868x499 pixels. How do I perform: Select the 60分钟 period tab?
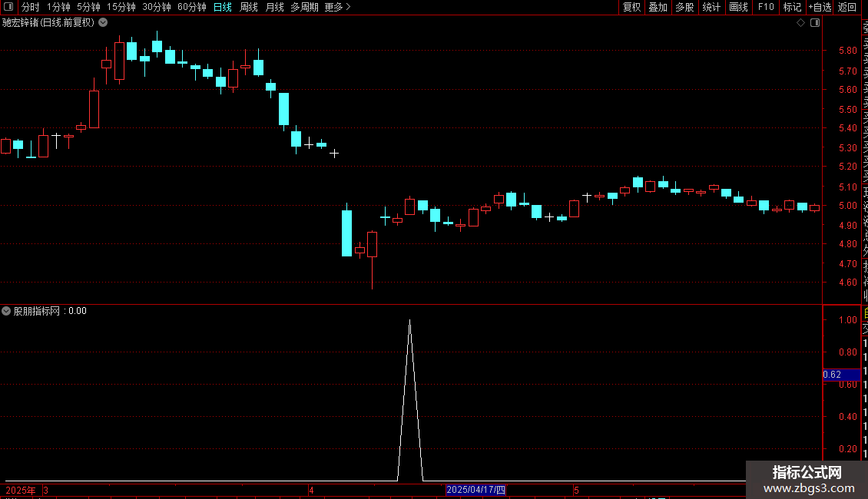pyautogui.click(x=192, y=7)
